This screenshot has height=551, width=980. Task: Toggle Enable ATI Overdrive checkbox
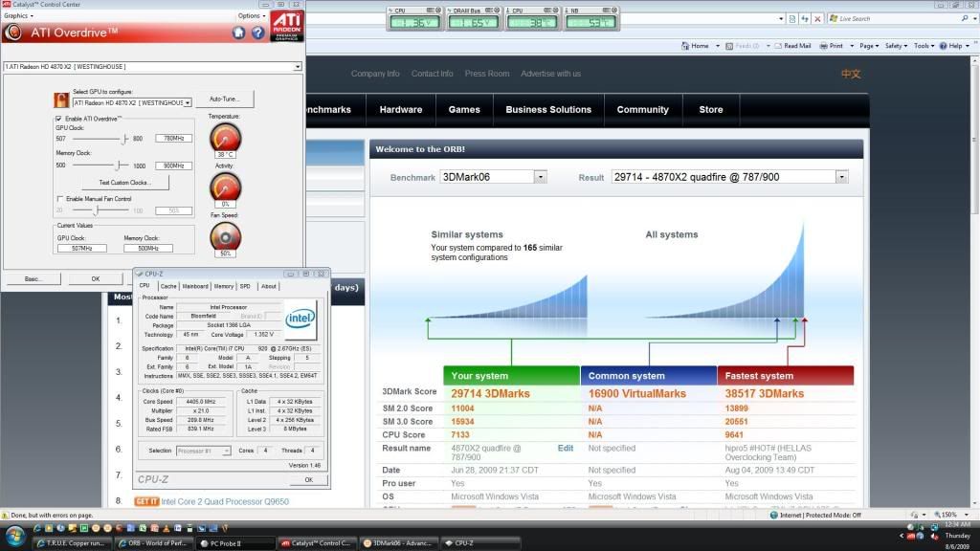pyautogui.click(x=58, y=119)
